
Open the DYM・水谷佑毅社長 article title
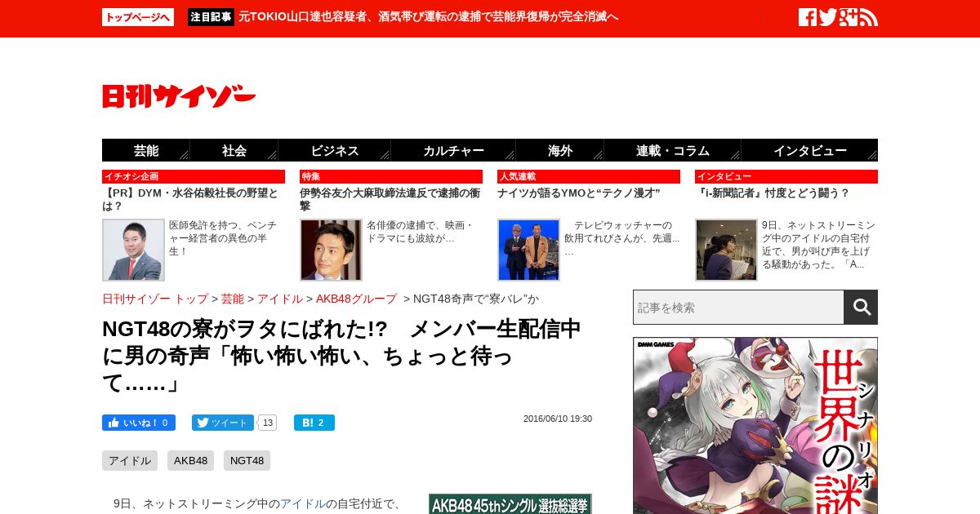[192, 200]
